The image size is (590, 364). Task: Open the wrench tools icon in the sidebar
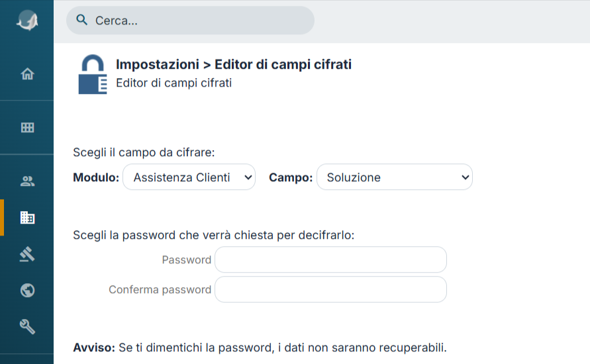27,326
